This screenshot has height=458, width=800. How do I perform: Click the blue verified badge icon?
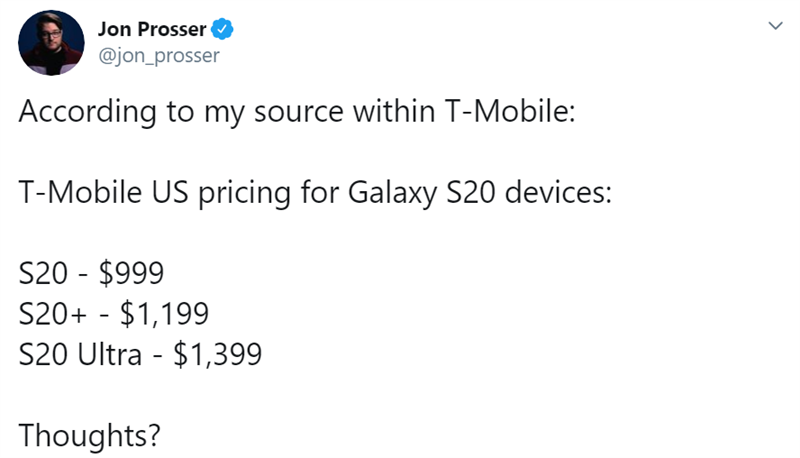(x=222, y=29)
